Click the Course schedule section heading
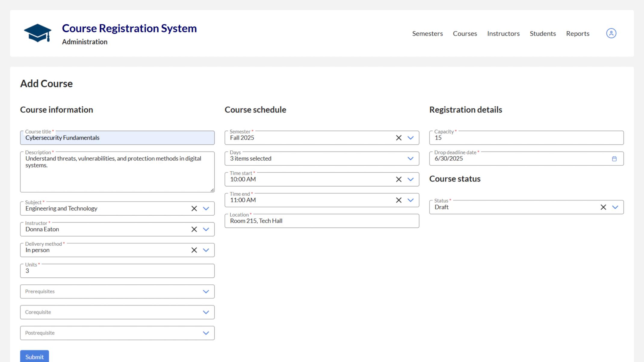The height and width of the screenshot is (362, 644). [255, 110]
